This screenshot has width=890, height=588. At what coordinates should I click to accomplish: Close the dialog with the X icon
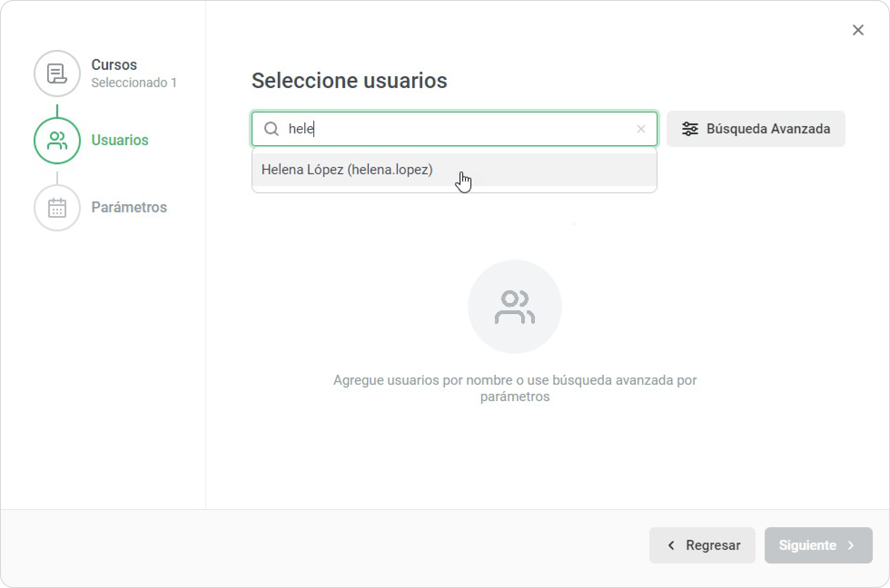(x=858, y=30)
